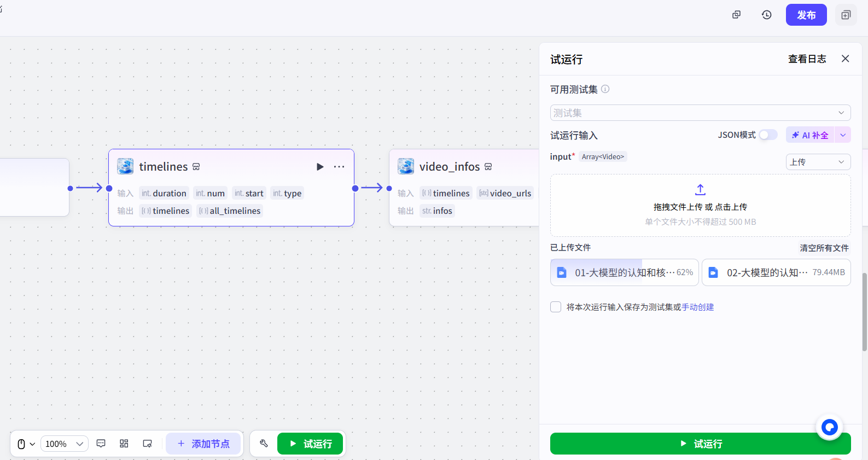
Task: Open the version history clock icon
Action: click(766, 15)
